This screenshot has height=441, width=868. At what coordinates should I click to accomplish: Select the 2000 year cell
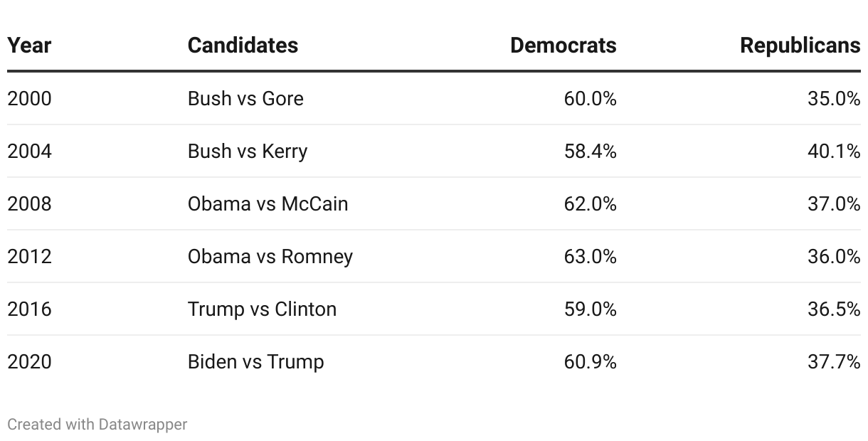tap(29, 98)
